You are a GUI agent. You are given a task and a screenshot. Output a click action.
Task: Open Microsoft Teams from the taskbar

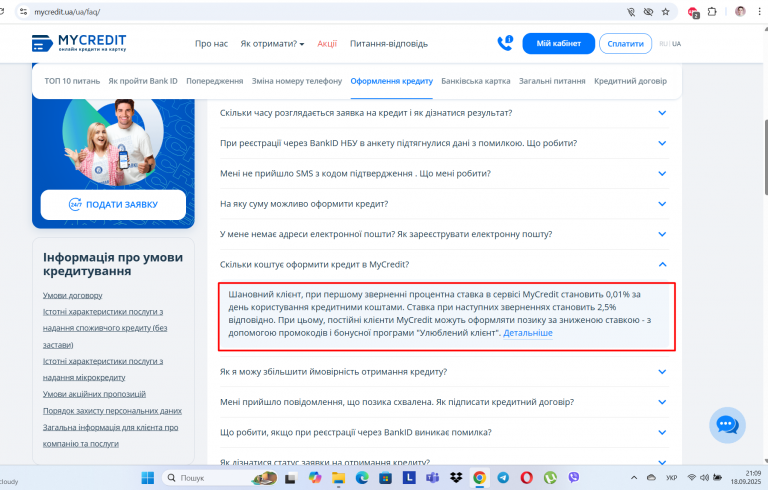tap(432, 477)
